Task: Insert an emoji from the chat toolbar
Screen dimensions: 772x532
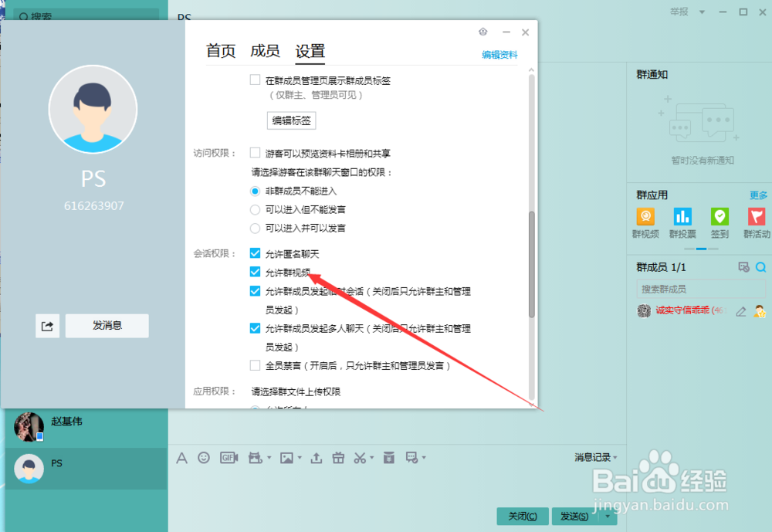Action: point(204,457)
